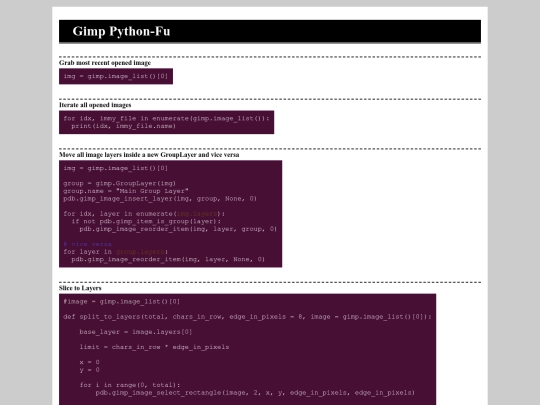Click the line 'for idx, immy_file in enumerate(gimp.image_list()):'
Screen dimensions: 540x405
166,118
